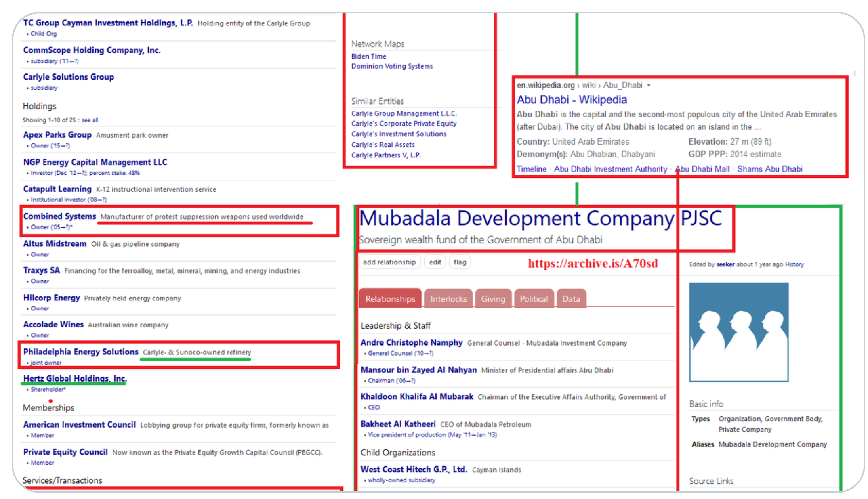Open Combined Systems Owner ('05–?) relationship
Screen dimensions: 868x499
click(52, 227)
